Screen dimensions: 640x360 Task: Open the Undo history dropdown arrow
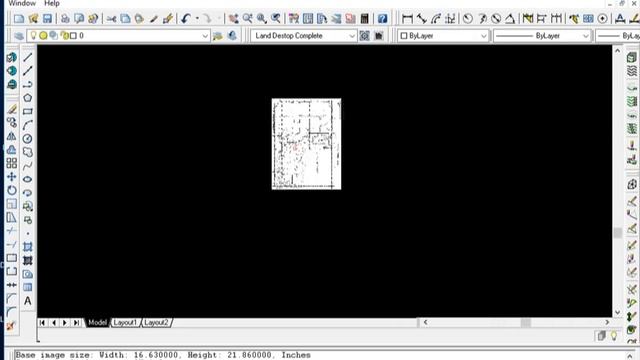[197, 18]
